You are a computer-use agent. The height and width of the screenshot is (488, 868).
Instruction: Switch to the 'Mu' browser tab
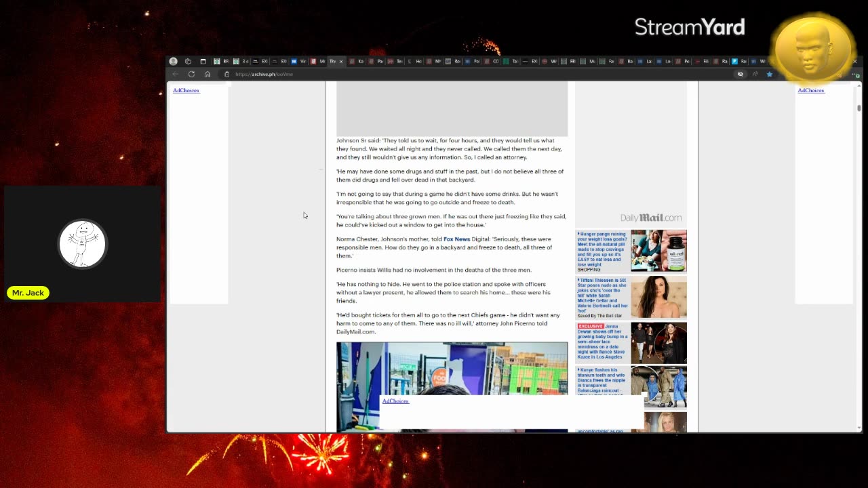[x=587, y=61]
